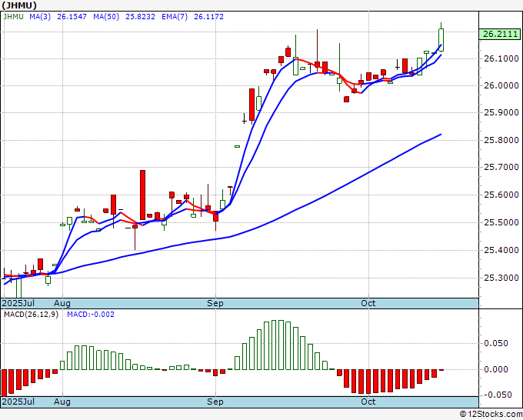The height and width of the screenshot is (420, 523).
Task: Click the 26.1000 price axis label
Action: coord(501,58)
